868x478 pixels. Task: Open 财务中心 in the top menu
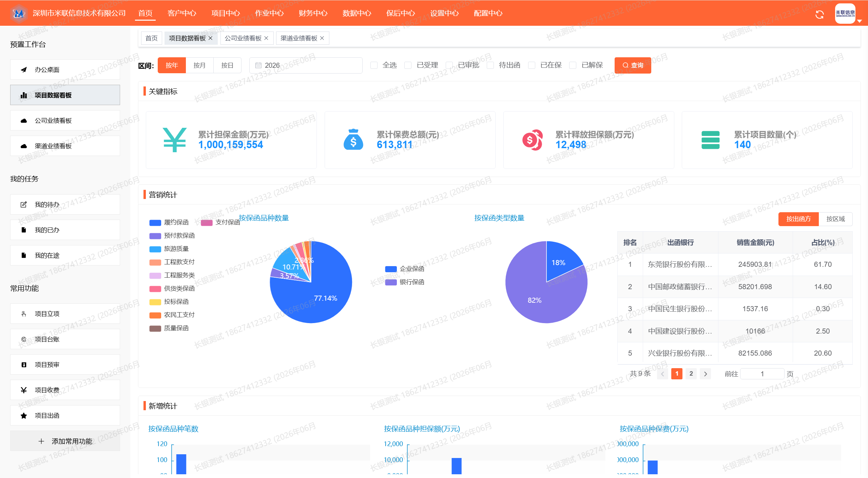coord(313,13)
